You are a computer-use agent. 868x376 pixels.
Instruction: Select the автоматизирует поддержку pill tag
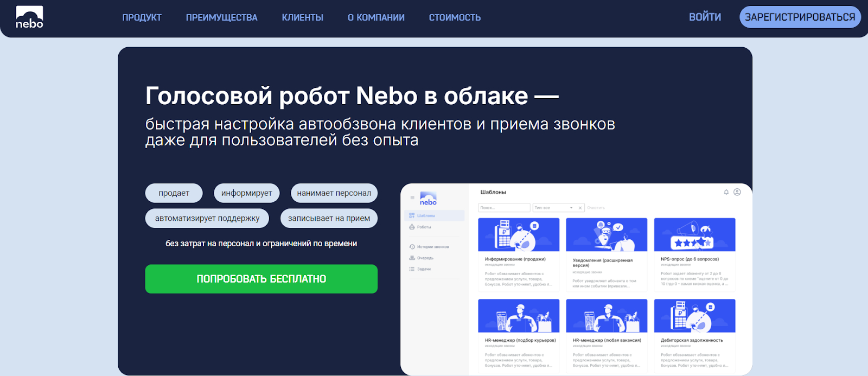point(207,218)
